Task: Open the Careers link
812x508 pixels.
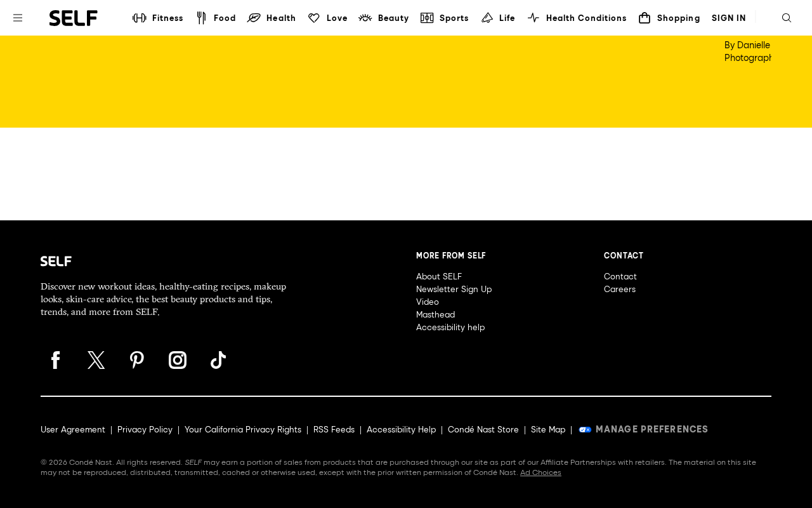Action: tap(620, 290)
